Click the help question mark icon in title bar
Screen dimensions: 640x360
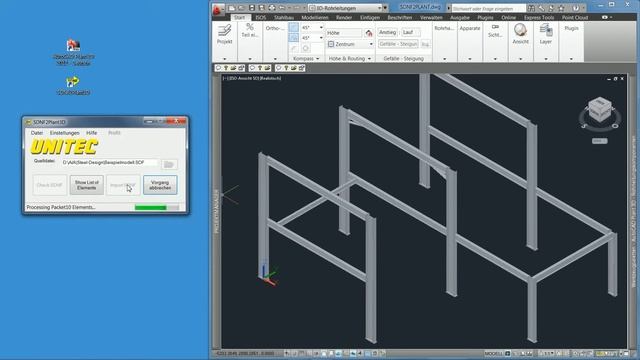(576, 8)
